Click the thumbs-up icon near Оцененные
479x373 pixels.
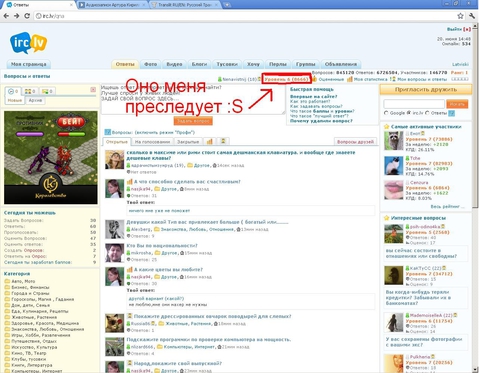(314, 79)
